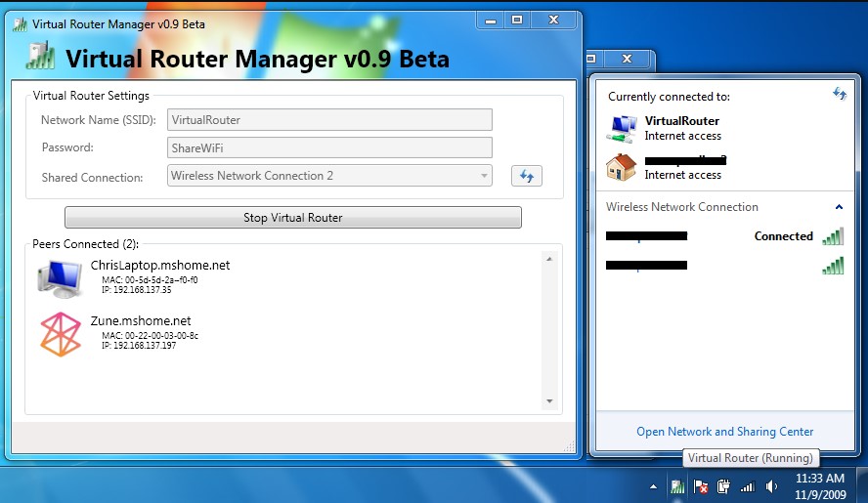Click the Password text field

[330, 147]
